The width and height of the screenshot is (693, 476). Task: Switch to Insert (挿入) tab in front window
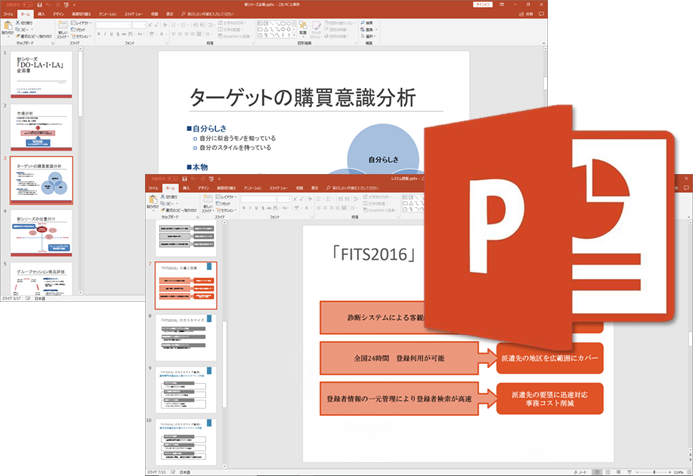pyautogui.click(x=186, y=187)
